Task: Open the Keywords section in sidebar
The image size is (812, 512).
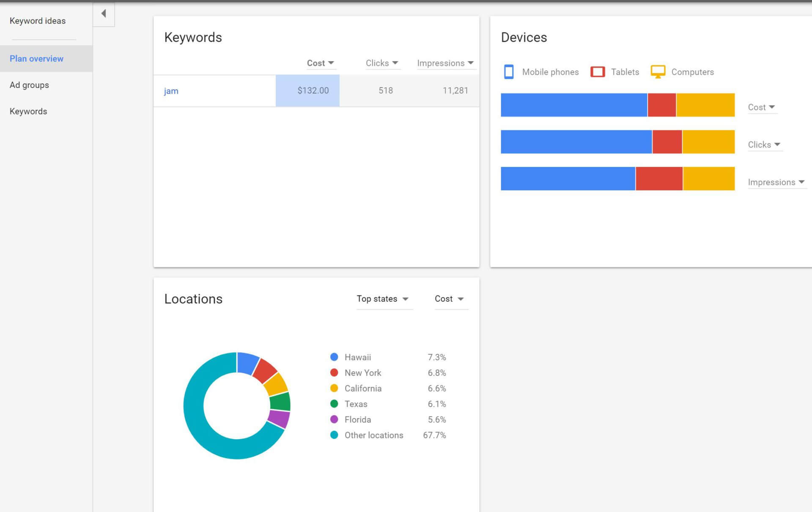Action: coord(28,111)
